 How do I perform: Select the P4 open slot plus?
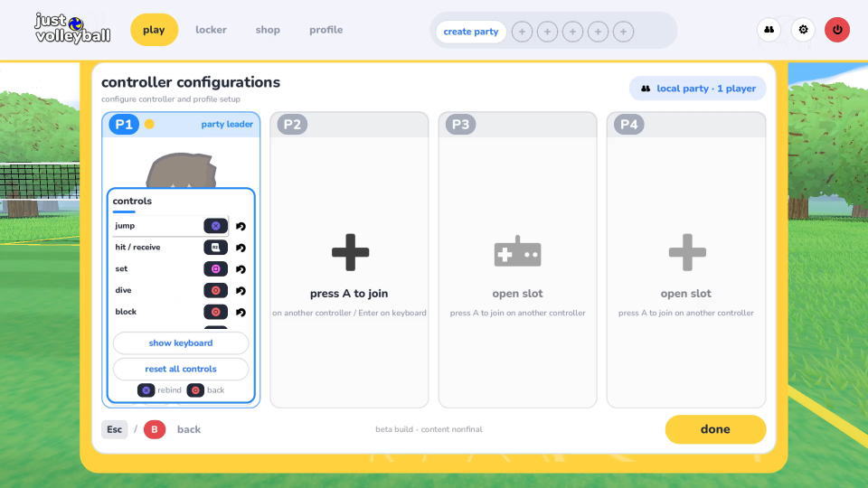coord(687,253)
